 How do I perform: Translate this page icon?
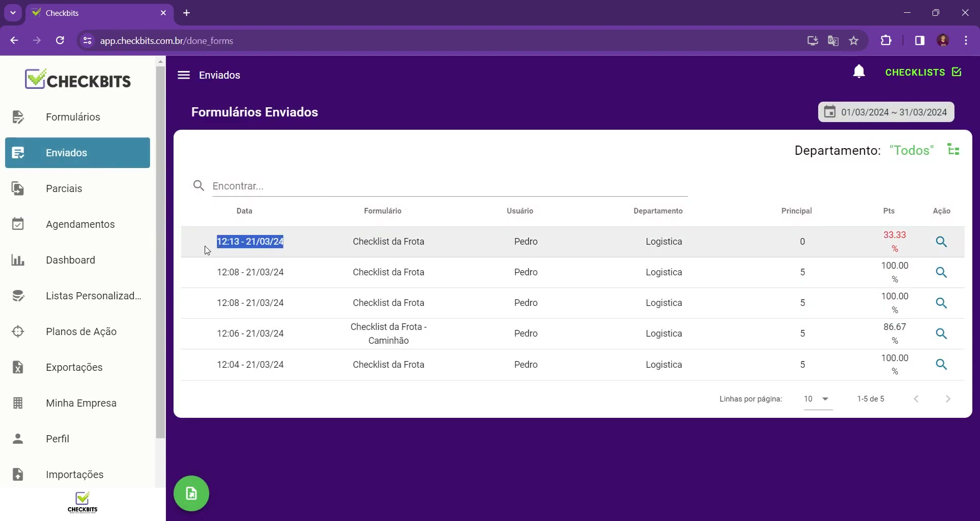(833, 40)
